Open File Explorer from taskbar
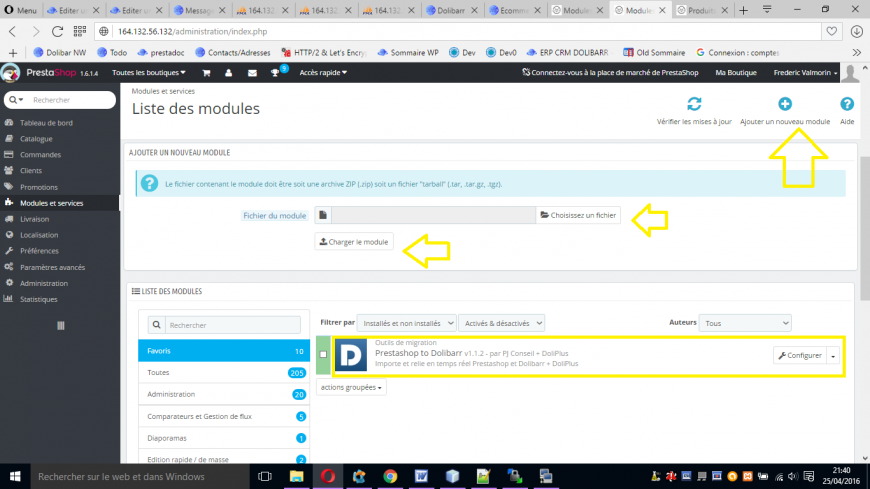The height and width of the screenshot is (489, 870). click(296, 476)
